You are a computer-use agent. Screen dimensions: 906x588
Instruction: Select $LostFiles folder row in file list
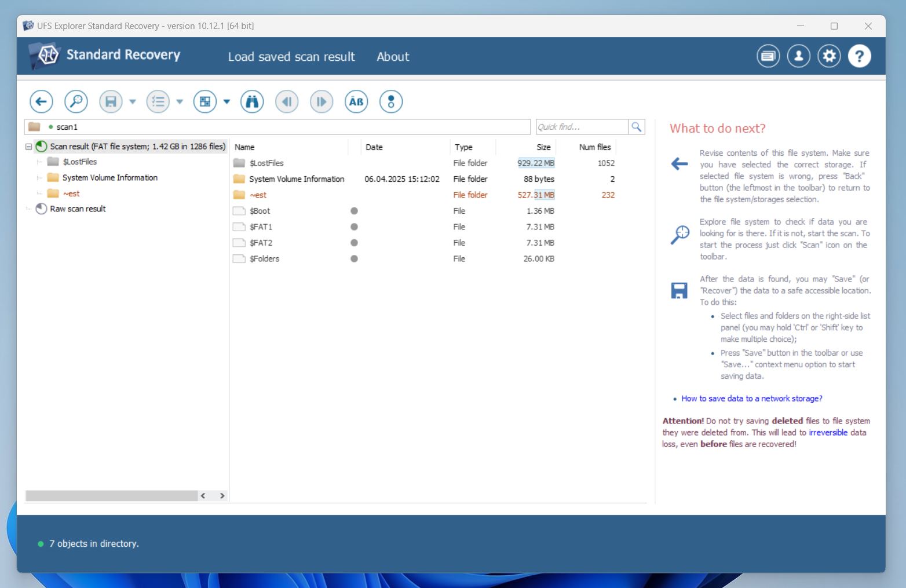coord(424,163)
